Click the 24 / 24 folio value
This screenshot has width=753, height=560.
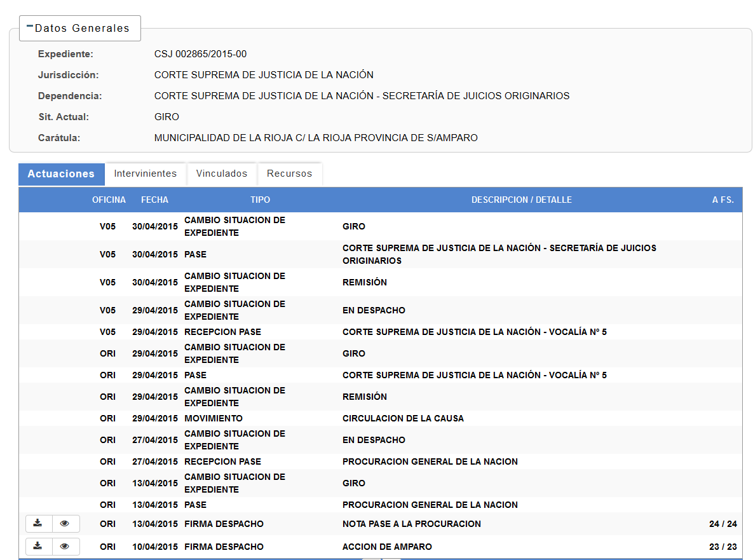coord(722,524)
